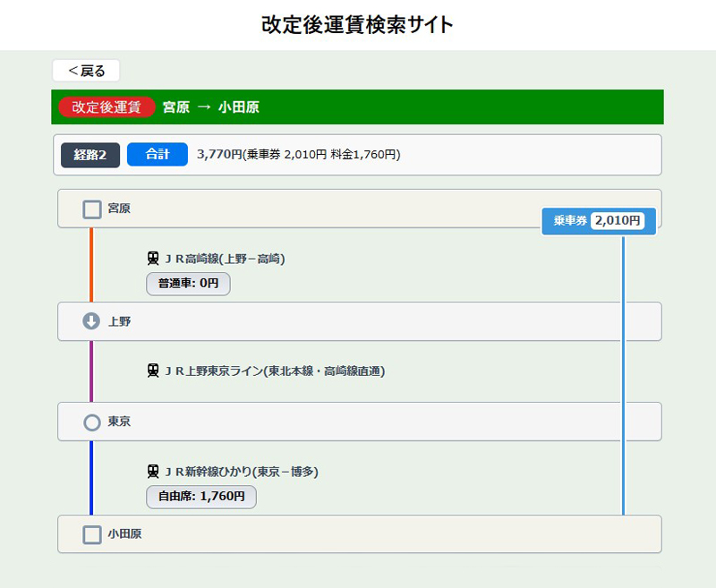Click the 乗車券 2,010円 fare tag
Image resolution: width=716 pixels, height=588 pixels.
(599, 220)
